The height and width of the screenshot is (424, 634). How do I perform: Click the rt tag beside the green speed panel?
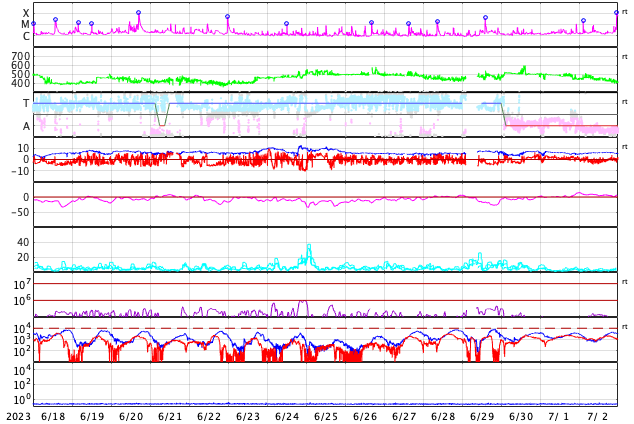[x=625, y=57]
